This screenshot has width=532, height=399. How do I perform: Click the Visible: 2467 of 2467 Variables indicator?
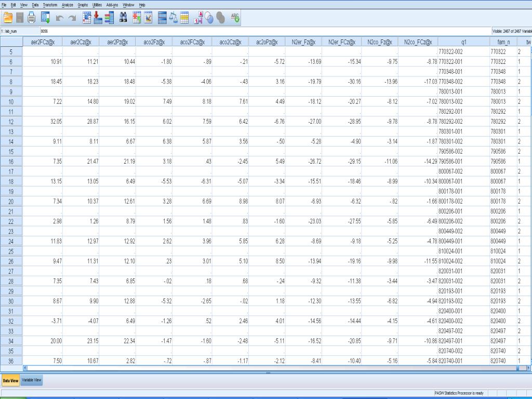click(512, 31)
